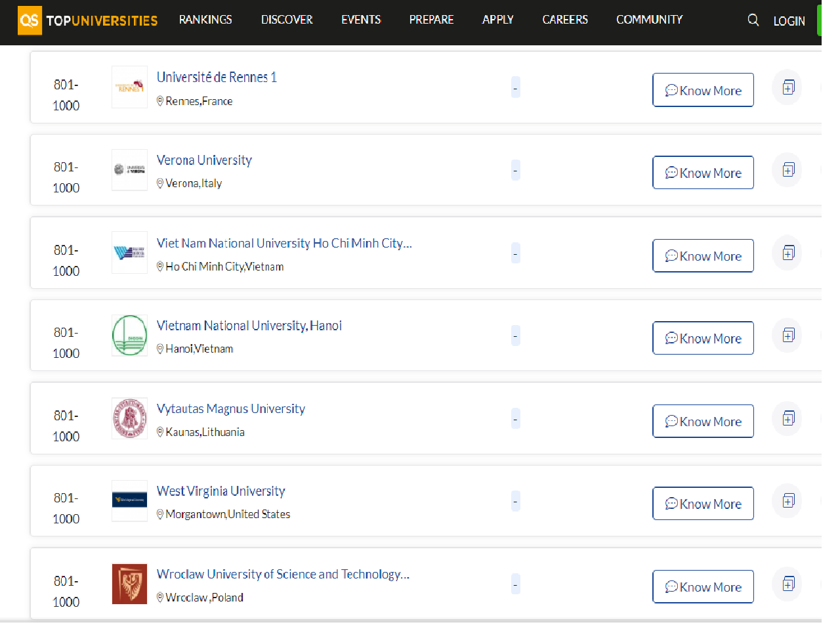This screenshot has width=840, height=633.
Task: Add Wroclaw University of Science to compare
Action: [788, 584]
